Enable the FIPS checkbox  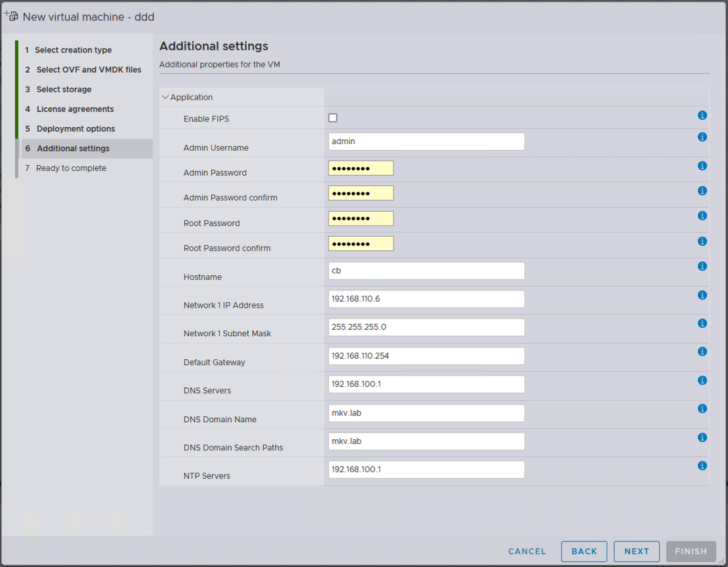333,118
